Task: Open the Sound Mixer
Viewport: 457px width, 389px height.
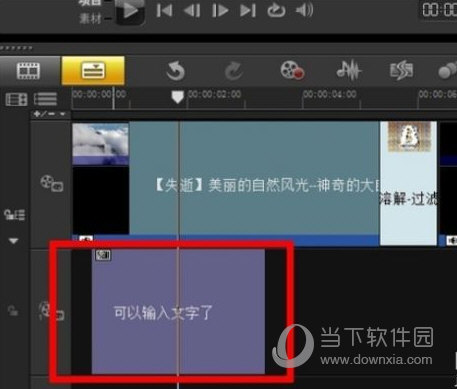Action: pos(349,70)
